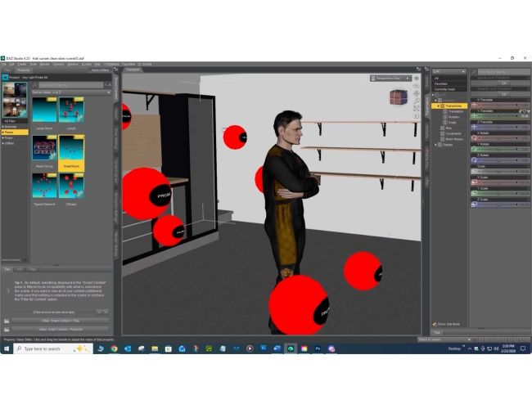
Task: Open the Sort by Name dropdown
Action: tap(71, 92)
